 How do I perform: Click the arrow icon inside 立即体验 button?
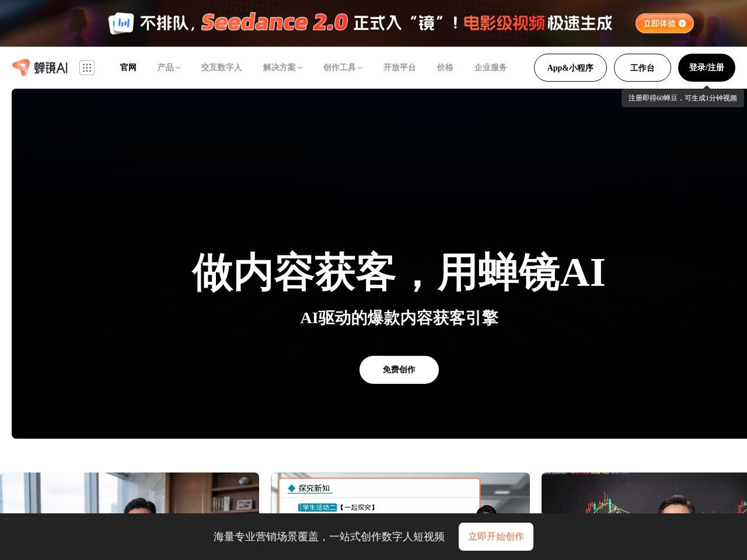pyautogui.click(x=683, y=23)
